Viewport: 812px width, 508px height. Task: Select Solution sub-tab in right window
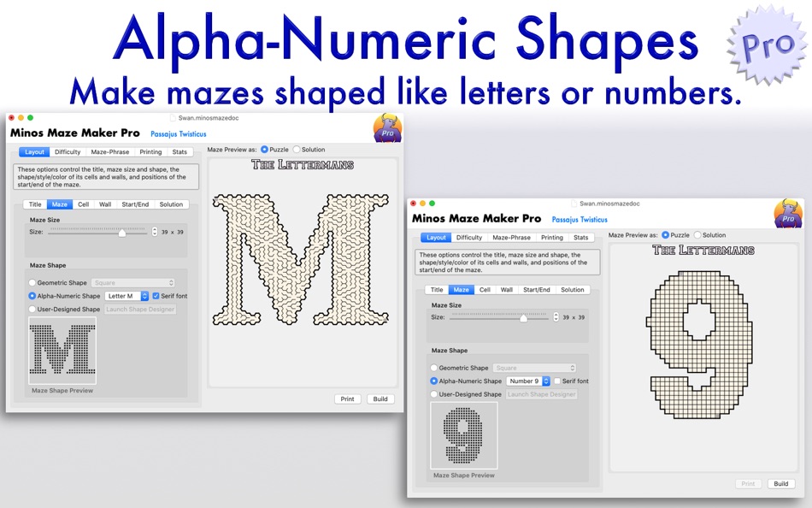coord(573,290)
